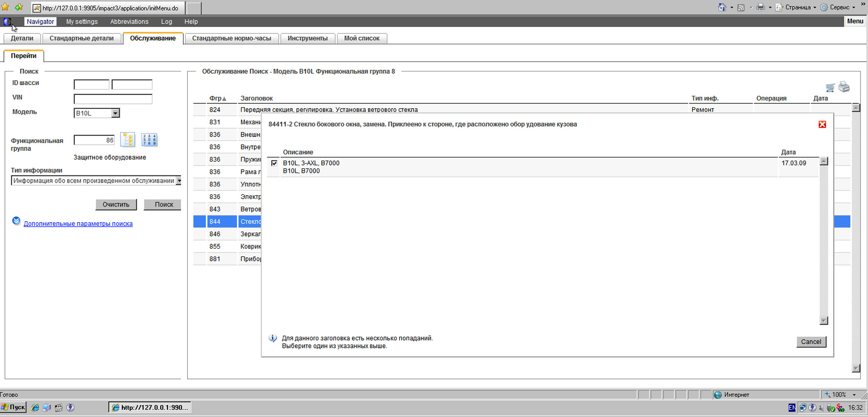Expand the Модель dropdown

tap(115, 114)
